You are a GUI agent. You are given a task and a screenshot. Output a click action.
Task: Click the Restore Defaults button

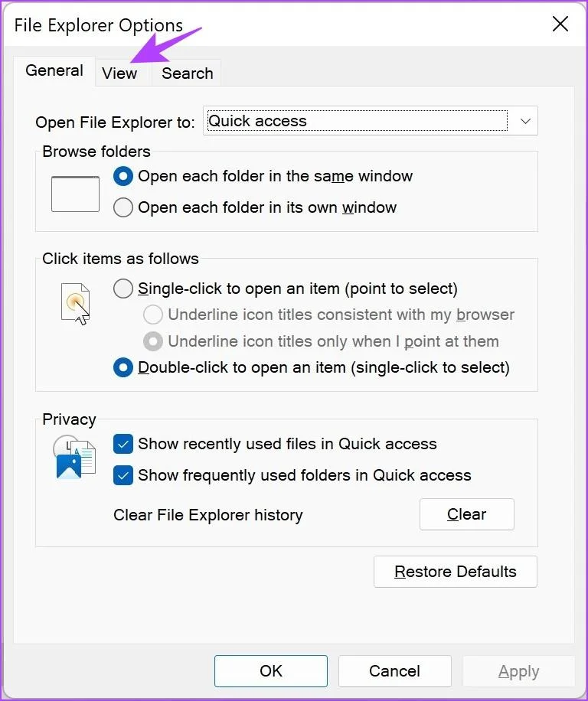tap(456, 572)
